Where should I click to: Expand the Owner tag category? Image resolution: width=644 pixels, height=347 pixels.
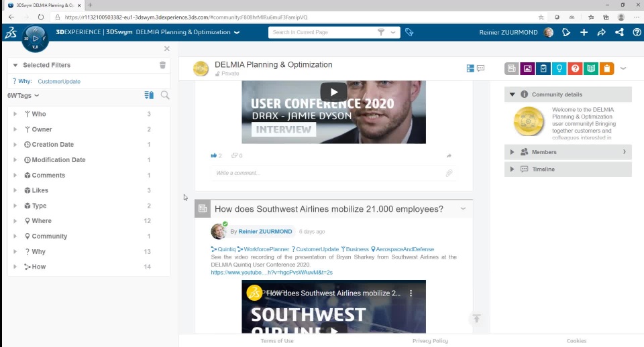(x=15, y=129)
